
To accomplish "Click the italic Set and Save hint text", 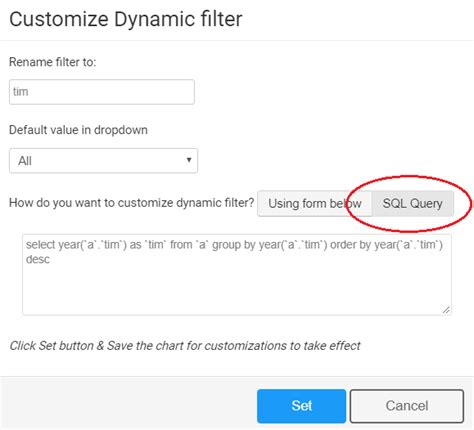I will point(185,346).
